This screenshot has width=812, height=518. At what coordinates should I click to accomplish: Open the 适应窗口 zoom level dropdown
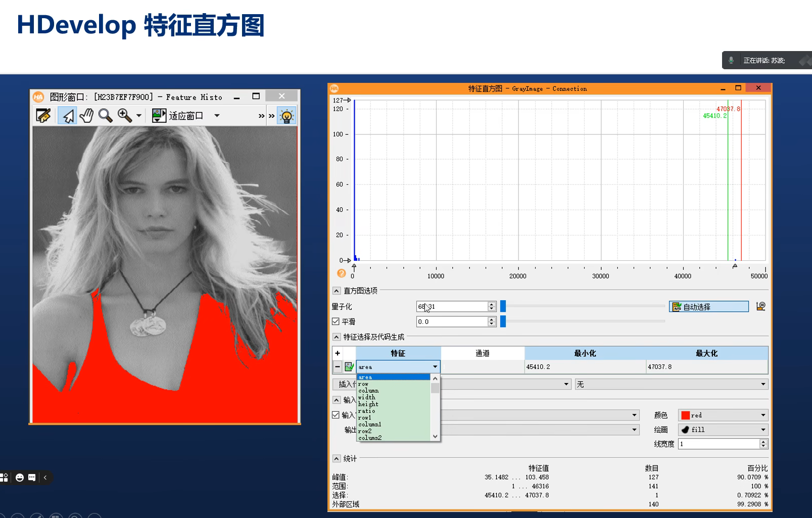pyautogui.click(x=217, y=116)
